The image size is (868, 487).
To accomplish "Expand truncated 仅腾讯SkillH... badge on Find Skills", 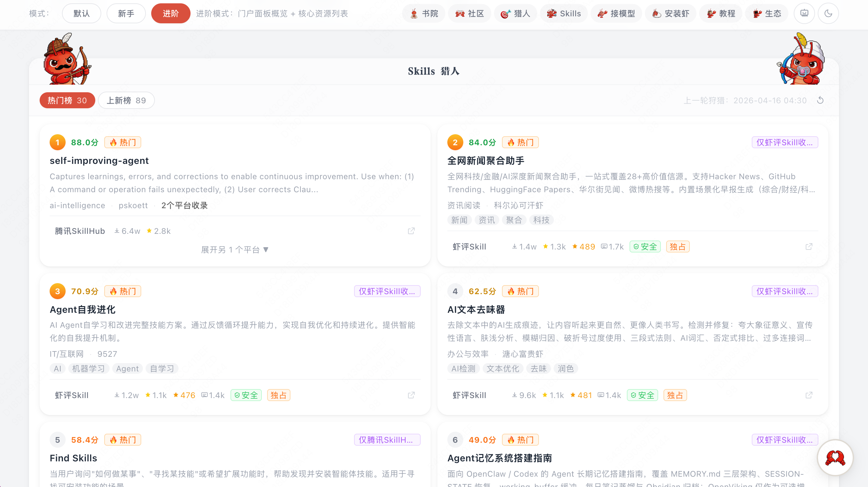I will (387, 440).
